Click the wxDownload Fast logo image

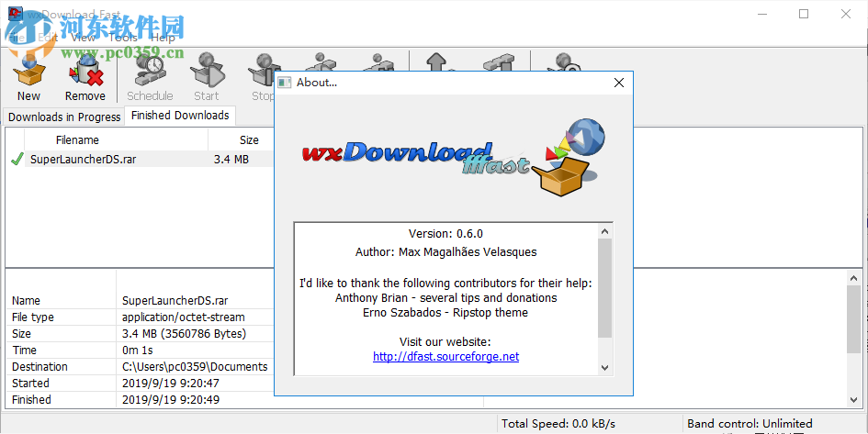pos(454,158)
